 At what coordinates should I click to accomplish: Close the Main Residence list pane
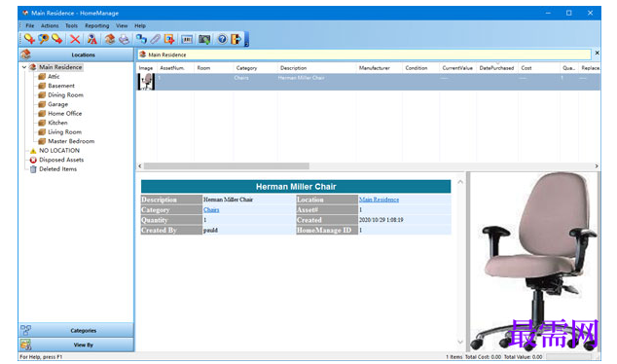(597, 53)
